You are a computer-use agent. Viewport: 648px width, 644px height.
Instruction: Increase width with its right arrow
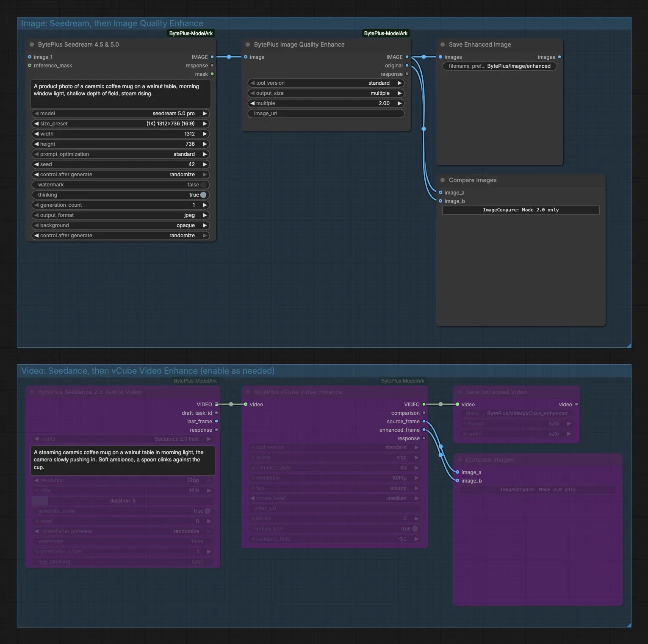[205, 134]
